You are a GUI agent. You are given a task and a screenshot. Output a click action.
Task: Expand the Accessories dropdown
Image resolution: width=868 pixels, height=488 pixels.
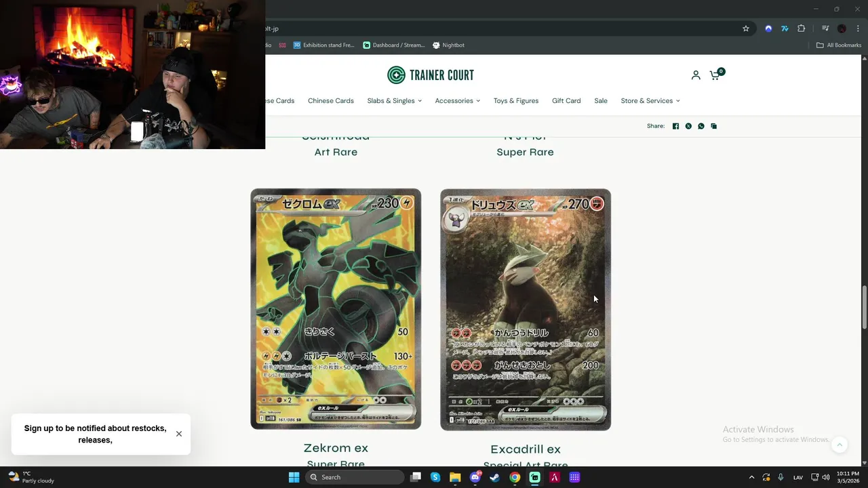(457, 101)
